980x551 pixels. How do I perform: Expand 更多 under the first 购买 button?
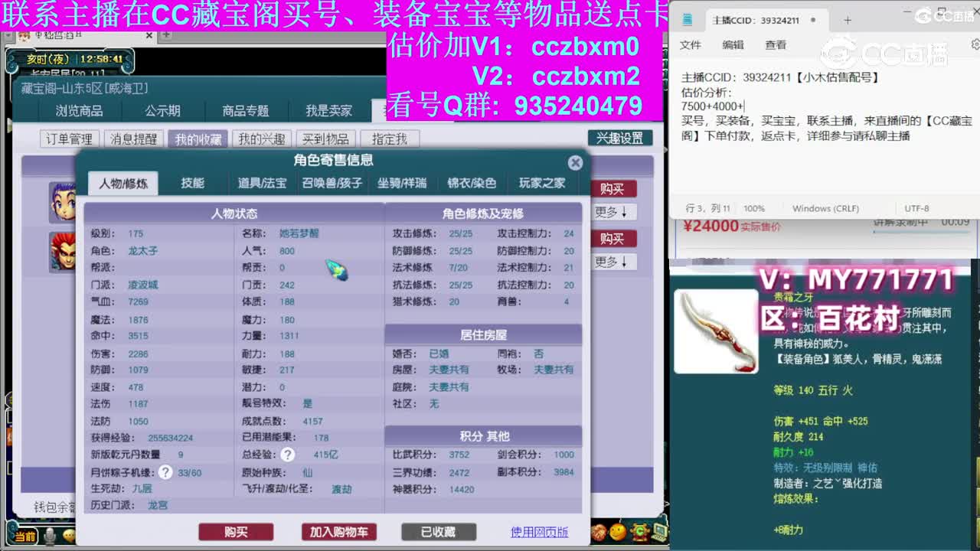tap(611, 212)
